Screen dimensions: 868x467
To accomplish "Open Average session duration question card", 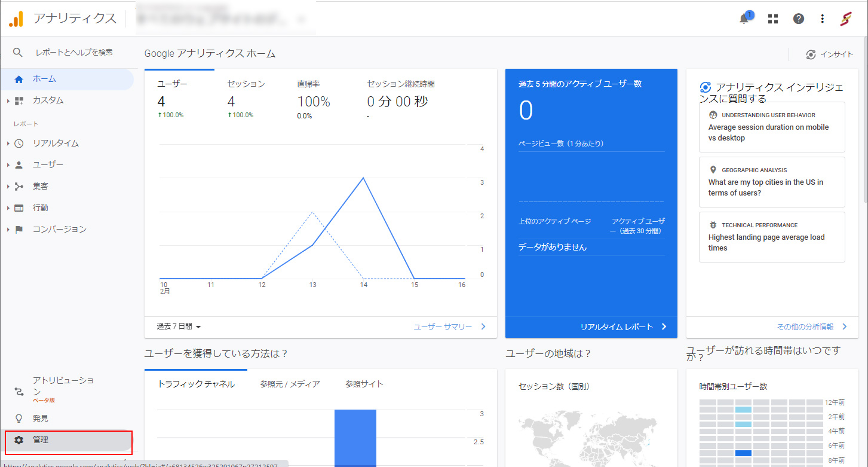I will pyautogui.click(x=772, y=127).
